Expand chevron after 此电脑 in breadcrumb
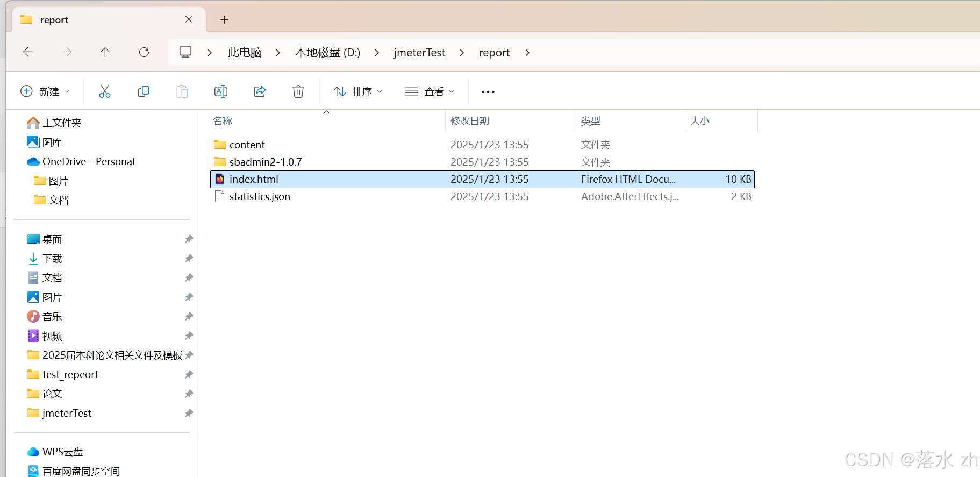The image size is (980, 477). point(278,53)
